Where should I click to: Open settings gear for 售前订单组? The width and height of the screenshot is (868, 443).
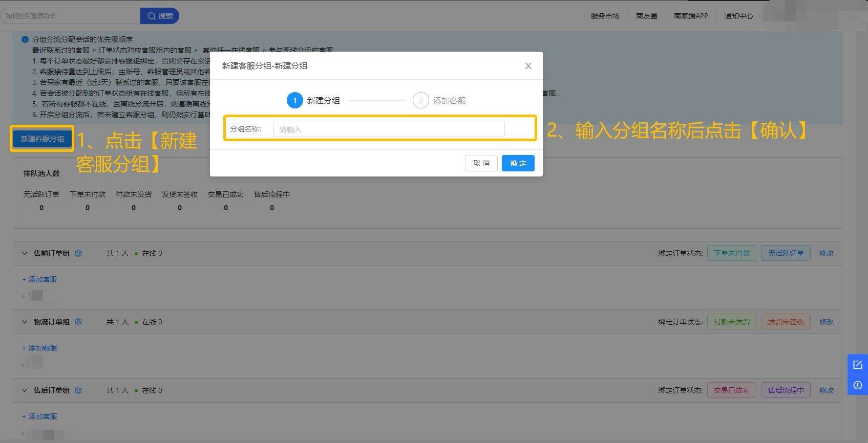(78, 253)
